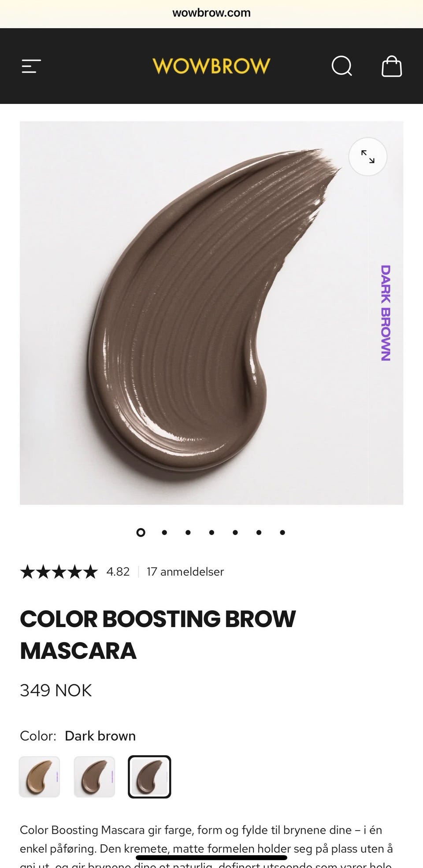
Task: Click the 4.82 rating score
Action: tap(118, 572)
